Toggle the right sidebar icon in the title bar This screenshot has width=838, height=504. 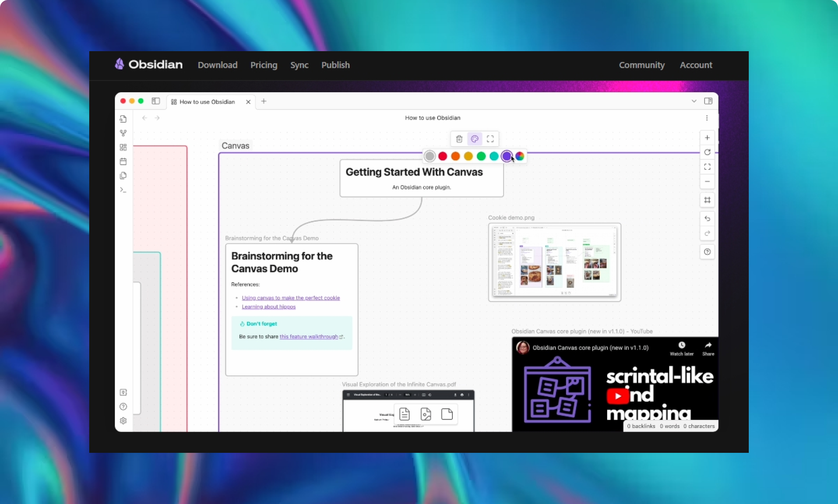(708, 101)
